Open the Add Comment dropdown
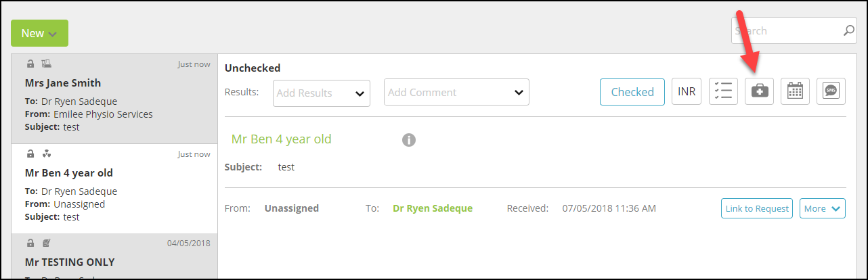Viewport: 868px width, 280px height. point(456,92)
